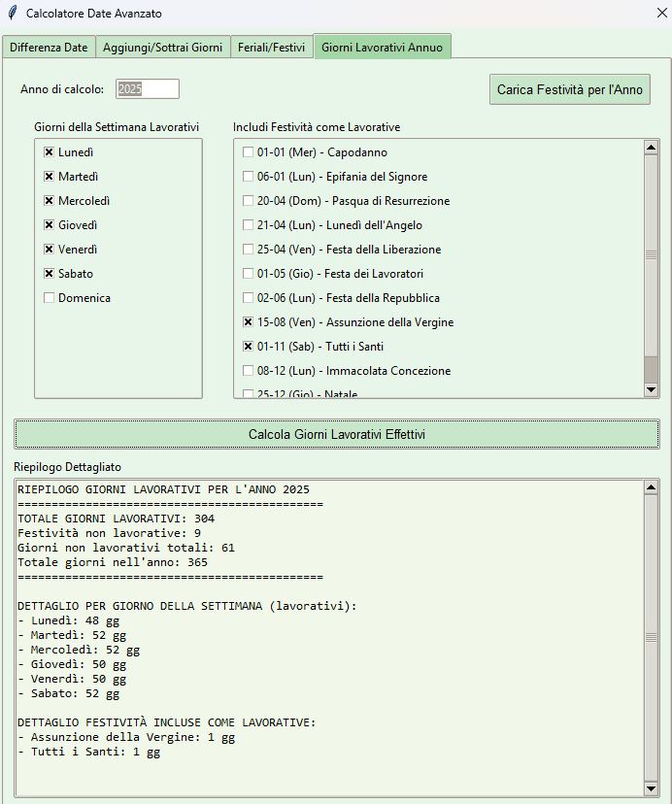
Task: Click Calcola Giorni Lavorativi Effettivi button
Action: (x=336, y=434)
